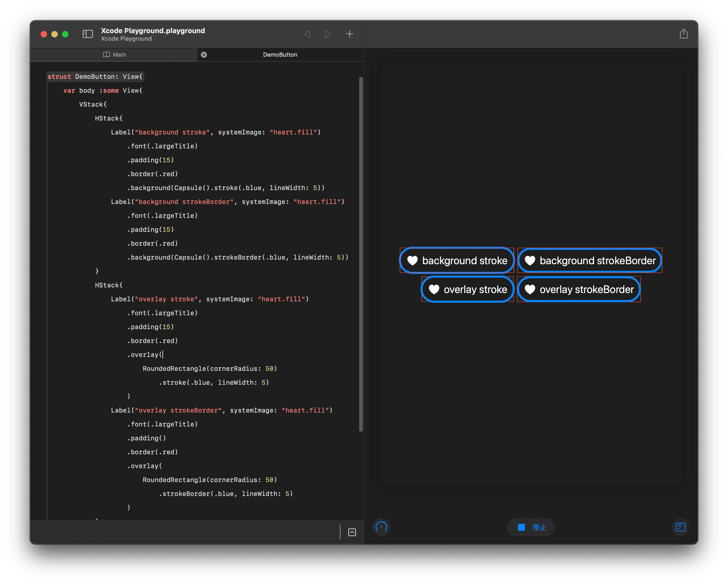The width and height of the screenshot is (728, 584).
Task: Click the overlay strokeBorder button
Action: click(x=579, y=289)
